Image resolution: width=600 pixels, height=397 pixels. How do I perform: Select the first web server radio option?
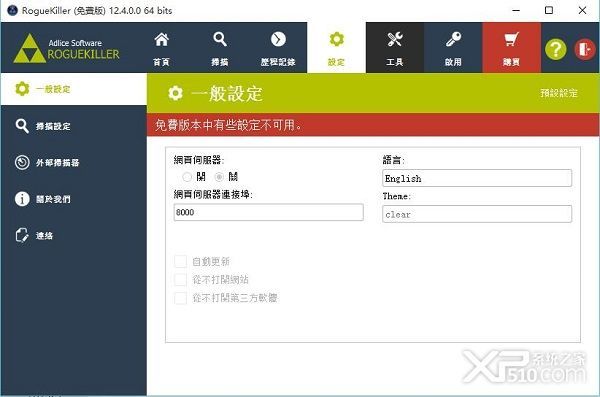[x=187, y=177]
